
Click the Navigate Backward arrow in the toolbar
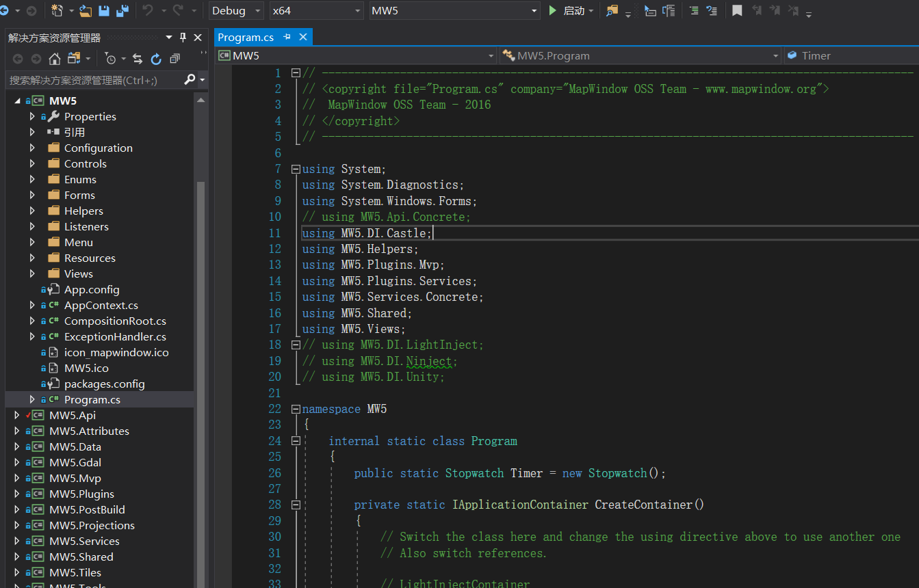(x=5, y=11)
